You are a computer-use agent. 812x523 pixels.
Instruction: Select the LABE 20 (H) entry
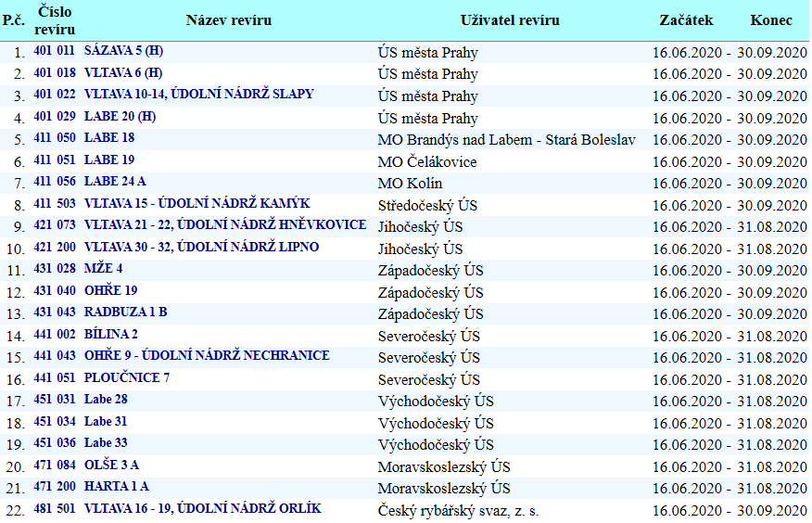pyautogui.click(x=120, y=116)
